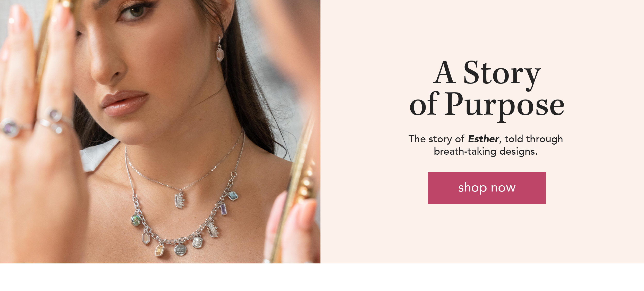Select the iridescent abalone round charm

(136, 220)
